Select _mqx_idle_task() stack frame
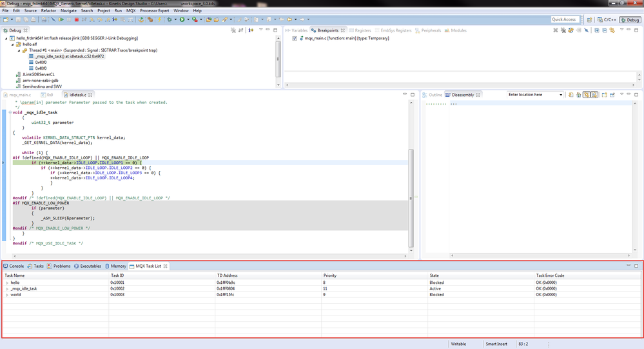Image resolution: width=644 pixels, height=349 pixels. (66, 56)
